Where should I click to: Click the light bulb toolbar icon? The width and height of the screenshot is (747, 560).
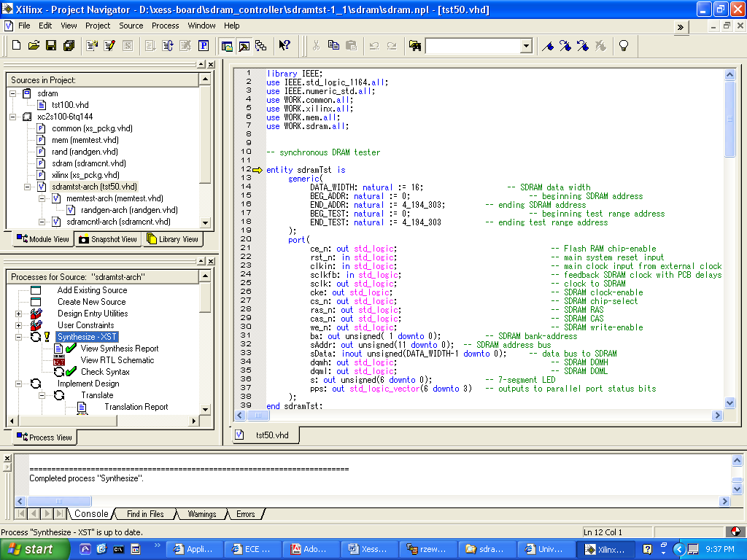(x=624, y=45)
